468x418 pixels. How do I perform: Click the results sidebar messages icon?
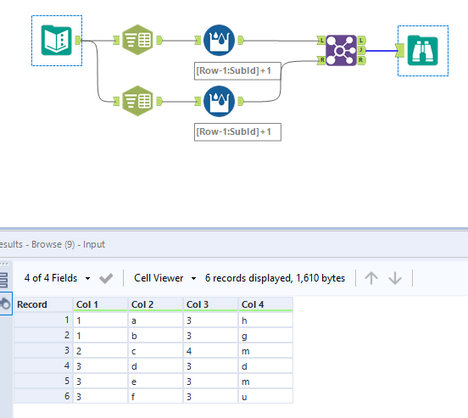5,303
